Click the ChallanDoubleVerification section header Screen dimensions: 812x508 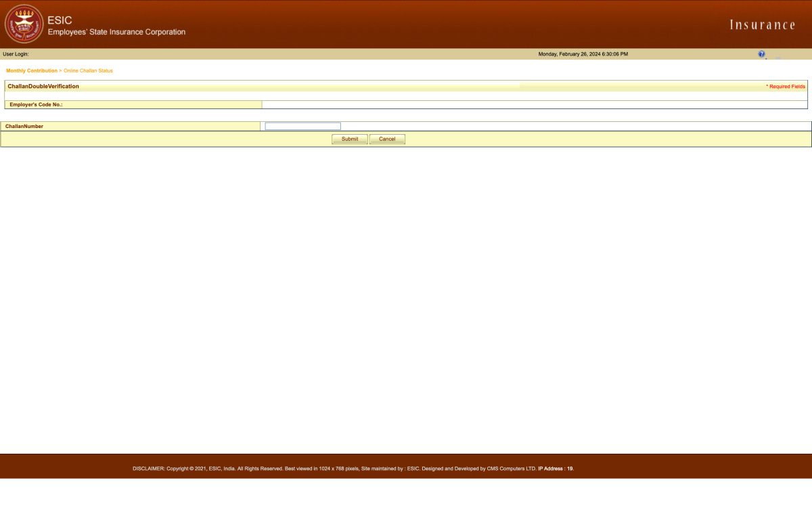coord(43,87)
